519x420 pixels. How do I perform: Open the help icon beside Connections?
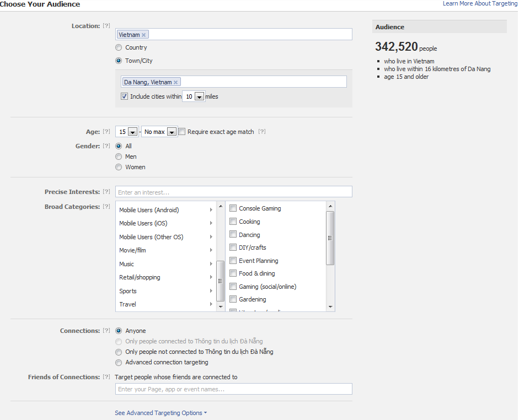point(106,331)
